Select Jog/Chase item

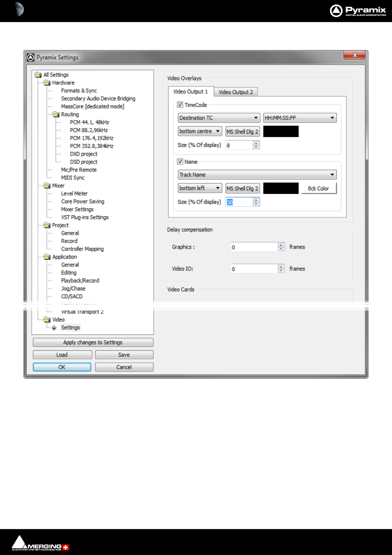(x=73, y=288)
